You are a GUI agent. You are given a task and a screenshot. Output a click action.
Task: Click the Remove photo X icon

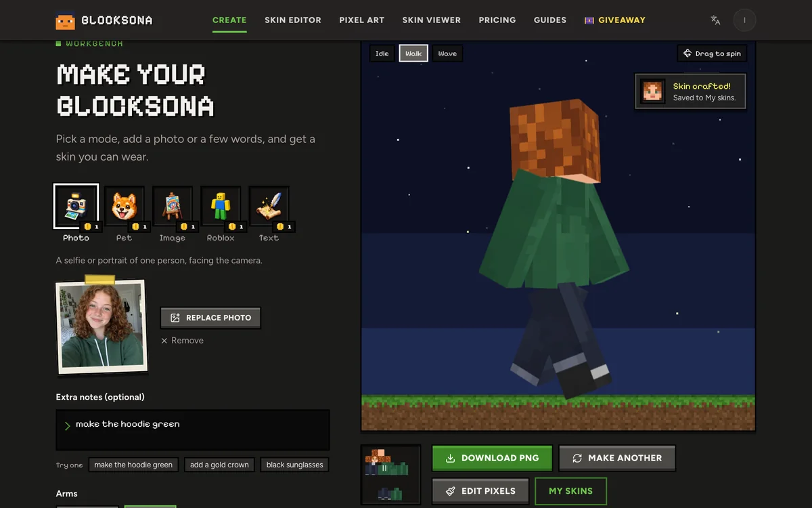pyautogui.click(x=164, y=341)
